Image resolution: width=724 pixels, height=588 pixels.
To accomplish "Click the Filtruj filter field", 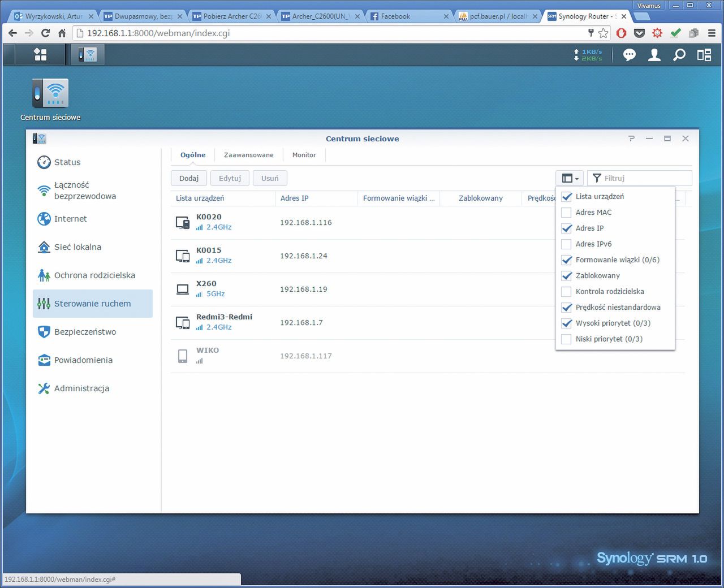I will click(640, 178).
